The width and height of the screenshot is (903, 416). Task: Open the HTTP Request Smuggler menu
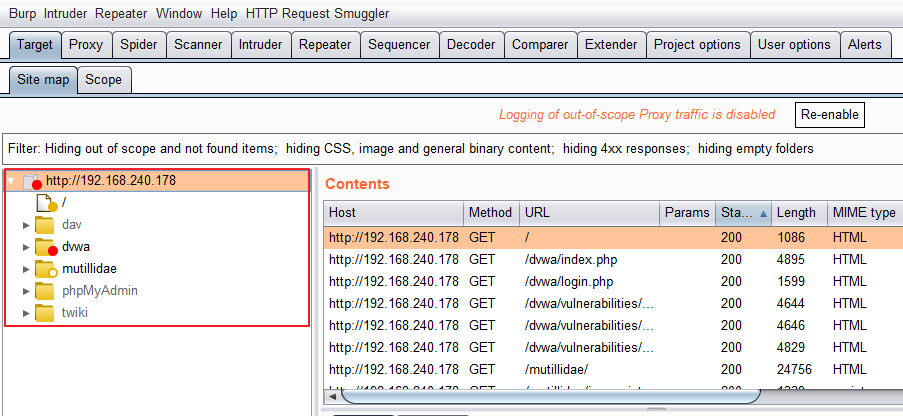(317, 13)
